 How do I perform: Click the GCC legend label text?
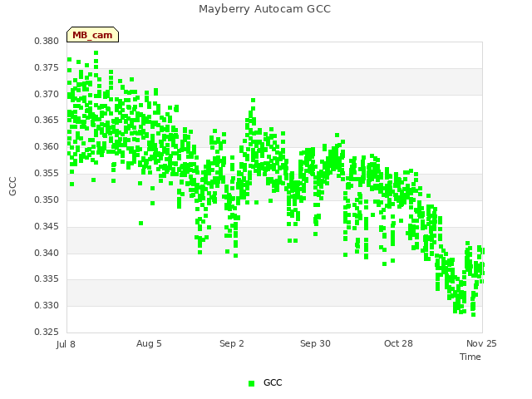[273, 382]
